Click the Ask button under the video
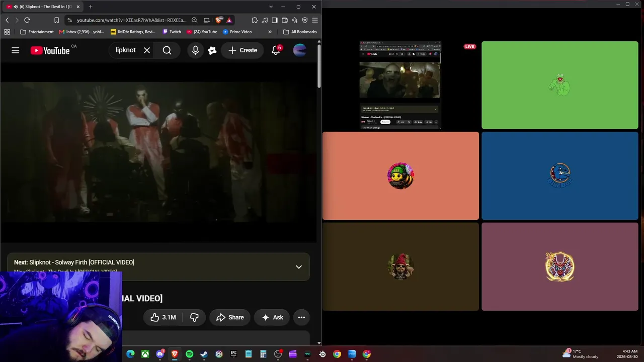 [272, 317]
